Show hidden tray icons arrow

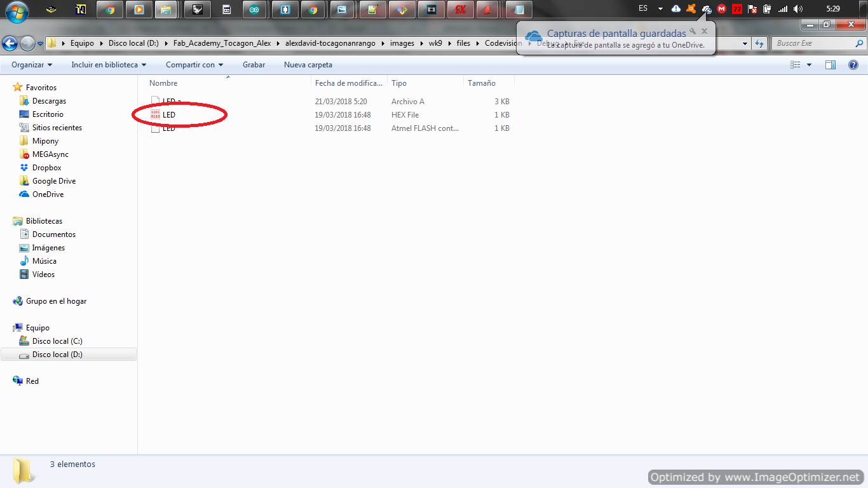[660, 9]
